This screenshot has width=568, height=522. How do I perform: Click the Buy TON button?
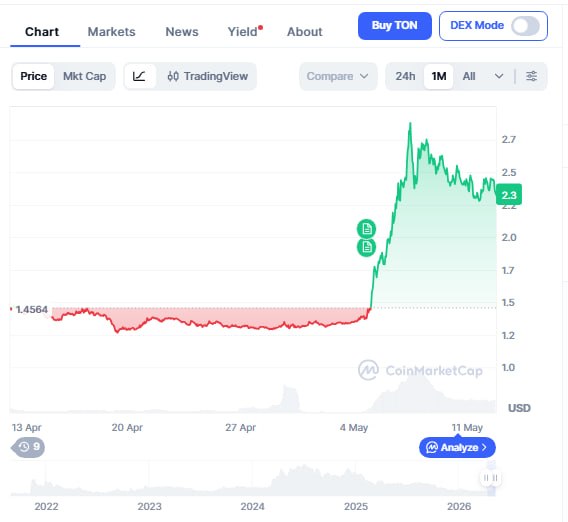394,26
